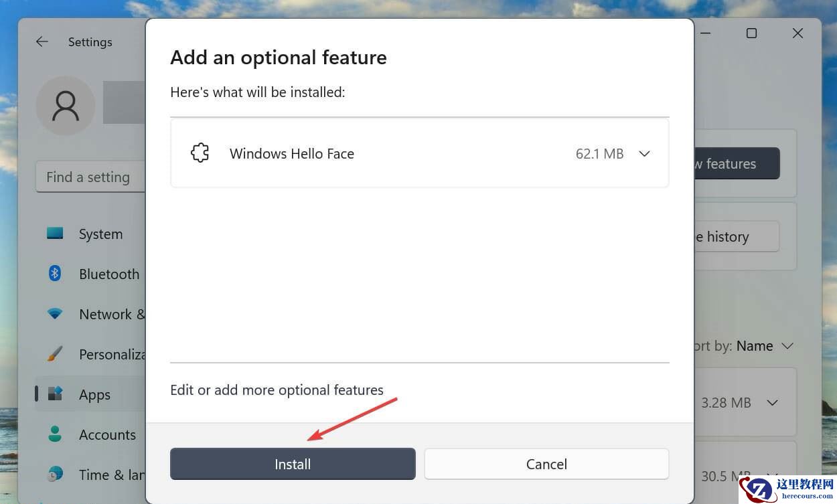Select the Apps icon in sidebar
Image resolution: width=837 pixels, height=504 pixels.
(x=55, y=394)
